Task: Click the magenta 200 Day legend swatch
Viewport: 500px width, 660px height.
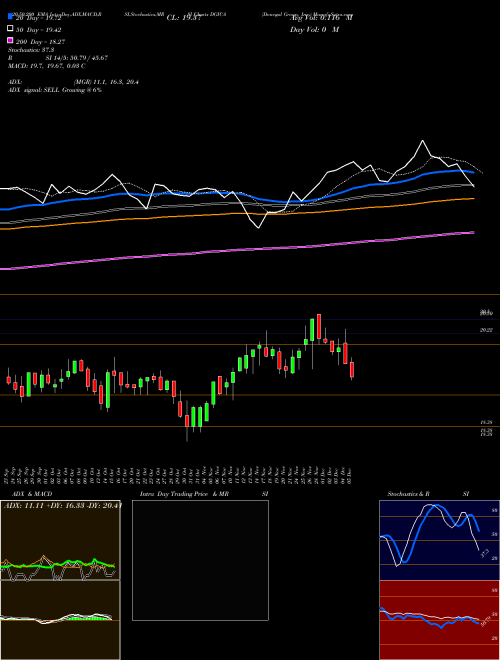Action: [11, 40]
